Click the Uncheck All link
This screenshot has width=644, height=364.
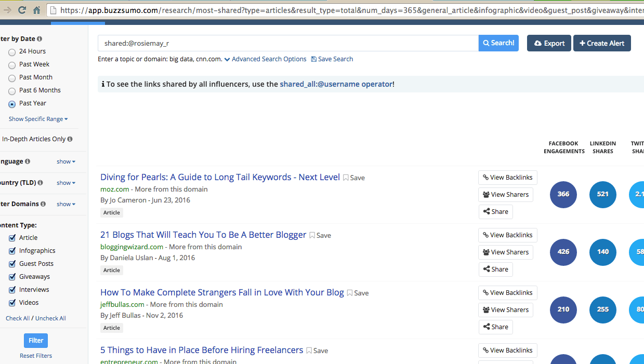coord(50,318)
